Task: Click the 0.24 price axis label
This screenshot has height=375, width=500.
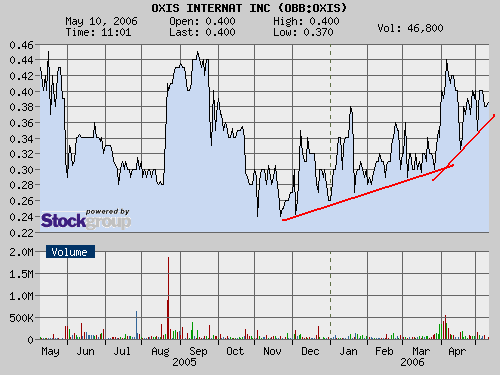Action: 22,217
